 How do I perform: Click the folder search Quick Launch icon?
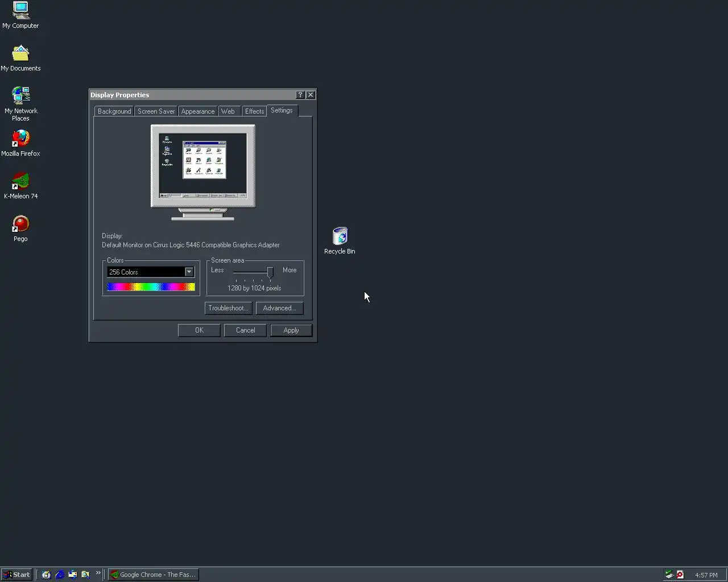[x=85, y=575]
